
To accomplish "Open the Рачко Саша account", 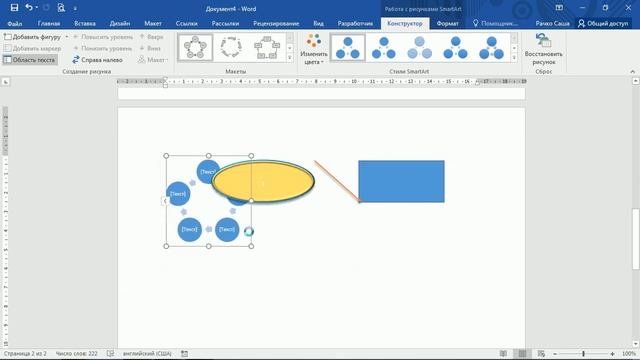I will coord(552,24).
